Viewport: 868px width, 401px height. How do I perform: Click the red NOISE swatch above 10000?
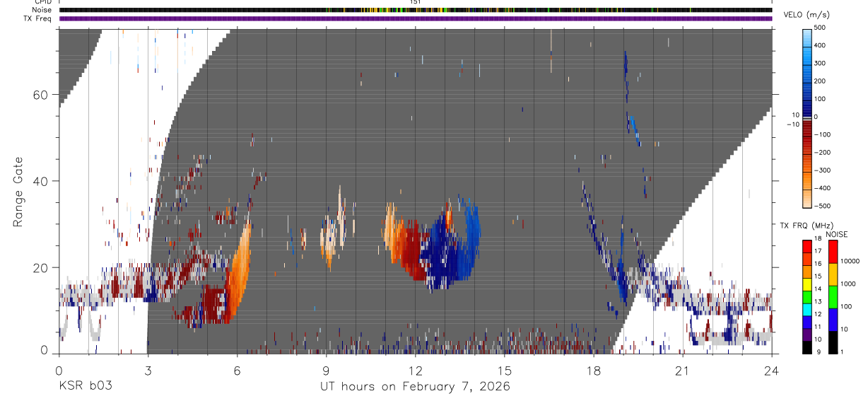click(x=833, y=252)
